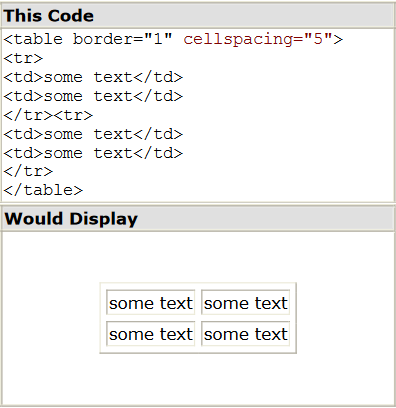The width and height of the screenshot is (396, 408).
Task: Click the word 'Would' in the header
Action: 34,219
